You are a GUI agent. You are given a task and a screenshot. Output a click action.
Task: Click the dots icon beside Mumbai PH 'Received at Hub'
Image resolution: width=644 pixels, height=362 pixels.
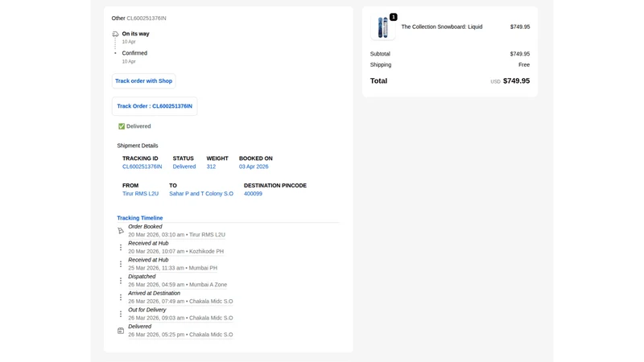point(121,264)
